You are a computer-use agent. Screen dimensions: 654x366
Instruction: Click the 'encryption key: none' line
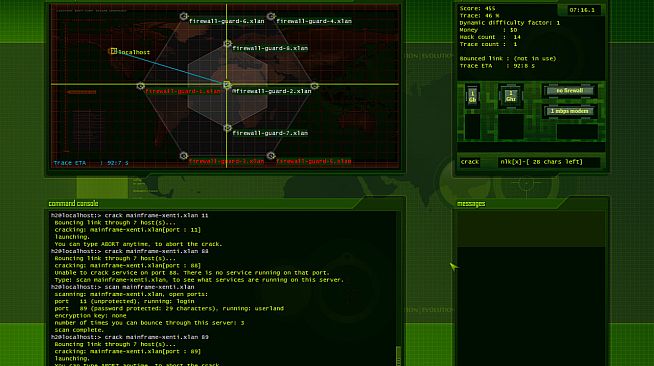coord(90,316)
